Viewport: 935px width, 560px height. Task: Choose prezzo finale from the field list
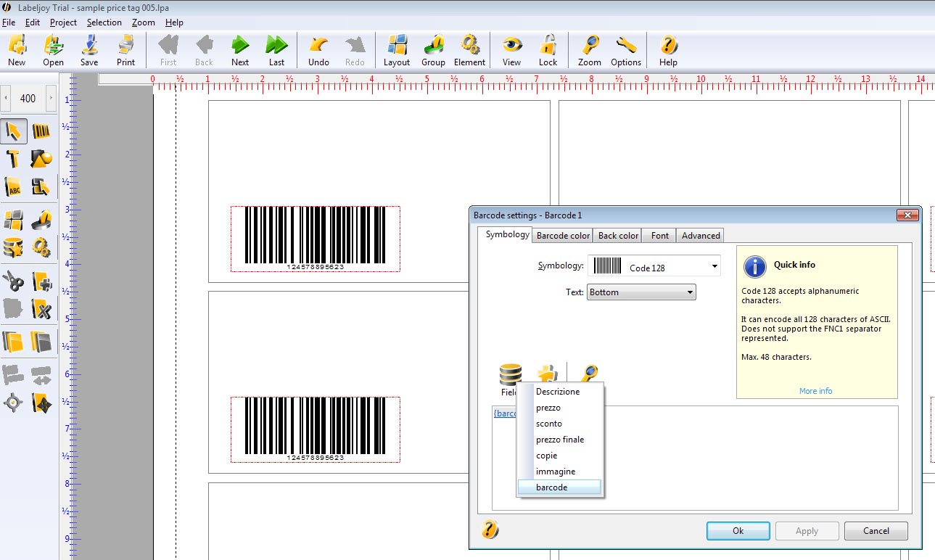[x=559, y=440]
